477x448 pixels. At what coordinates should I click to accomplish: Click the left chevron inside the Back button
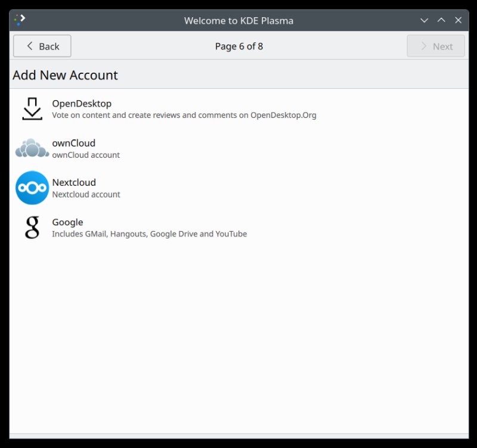point(30,46)
